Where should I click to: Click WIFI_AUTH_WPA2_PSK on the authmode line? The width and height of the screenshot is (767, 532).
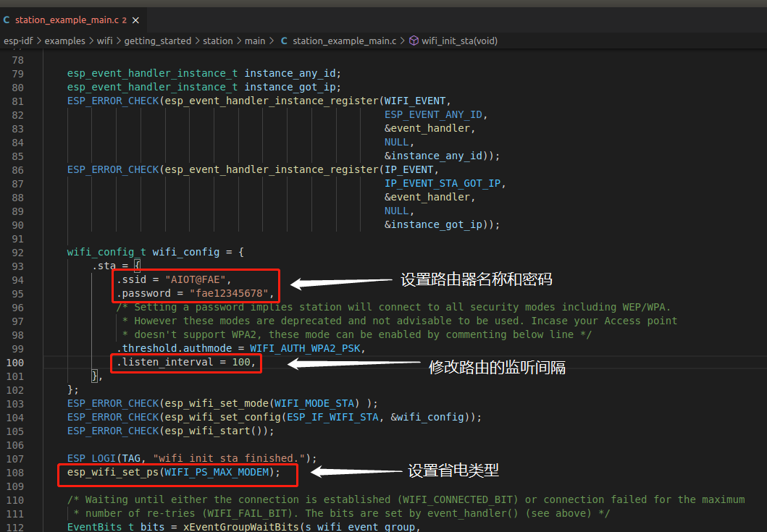point(307,348)
